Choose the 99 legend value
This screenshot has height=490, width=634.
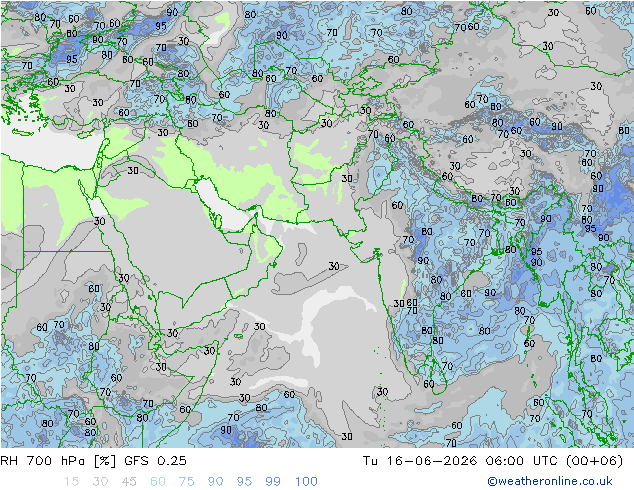pyautogui.click(x=273, y=482)
